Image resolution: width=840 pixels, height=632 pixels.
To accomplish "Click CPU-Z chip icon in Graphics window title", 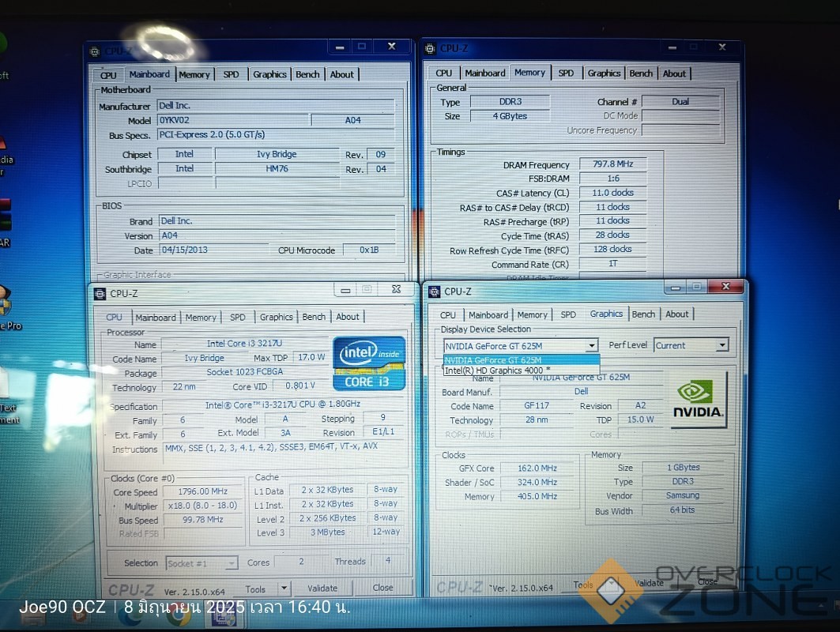I will tap(434, 292).
